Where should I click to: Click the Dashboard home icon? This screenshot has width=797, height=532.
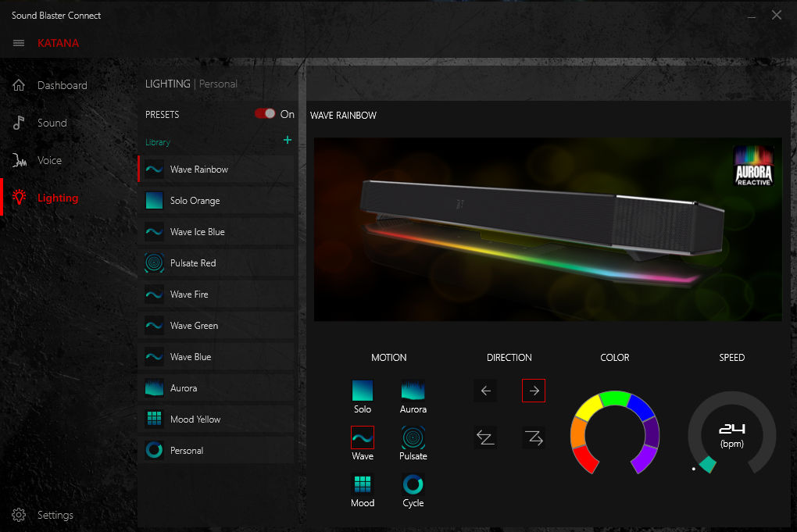pos(19,85)
